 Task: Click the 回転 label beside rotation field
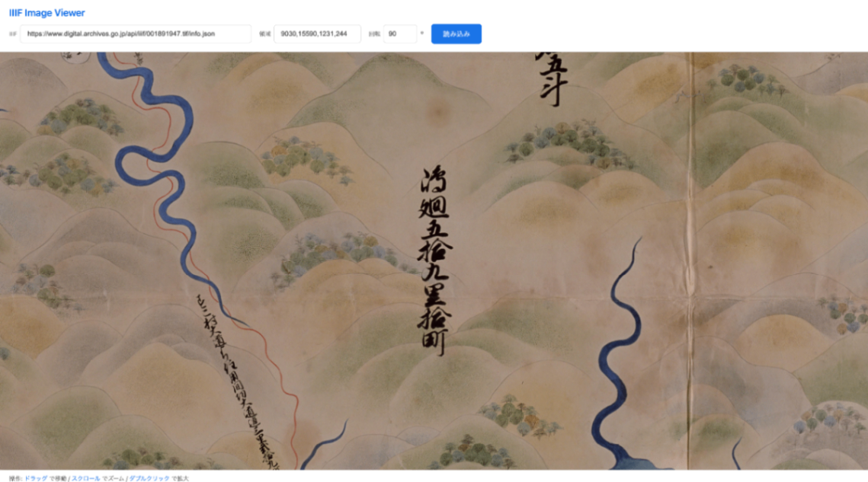(x=374, y=34)
